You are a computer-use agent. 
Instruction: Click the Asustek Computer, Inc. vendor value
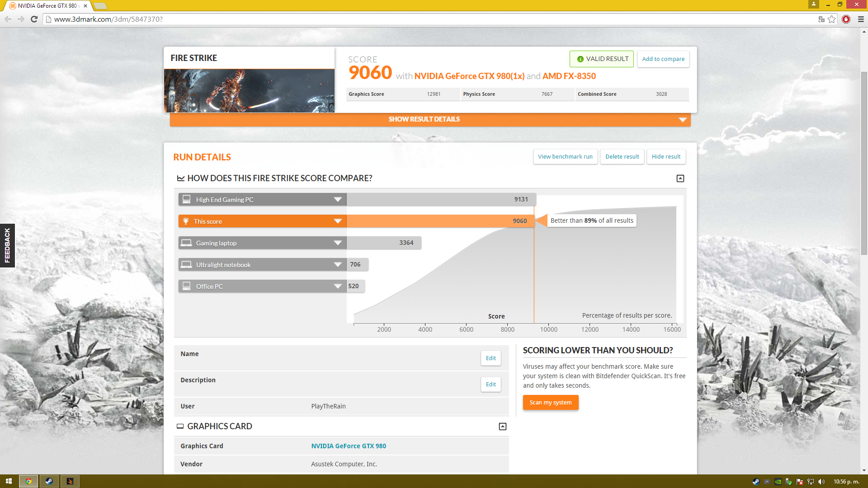tap(344, 464)
